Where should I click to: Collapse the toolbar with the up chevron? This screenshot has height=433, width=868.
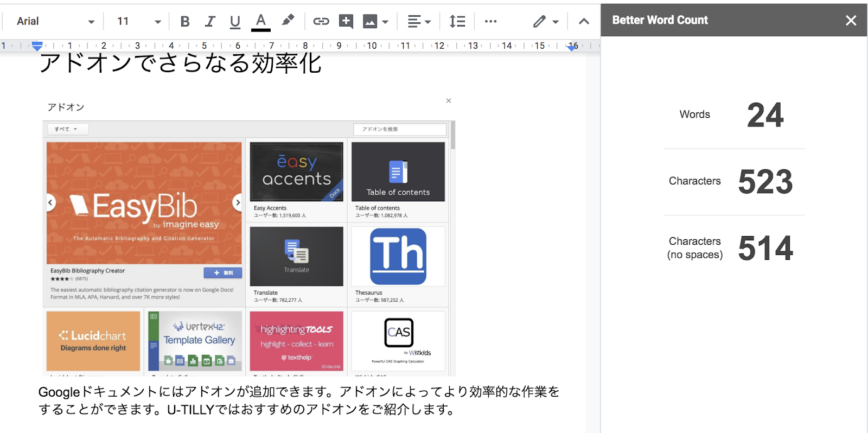coord(584,22)
